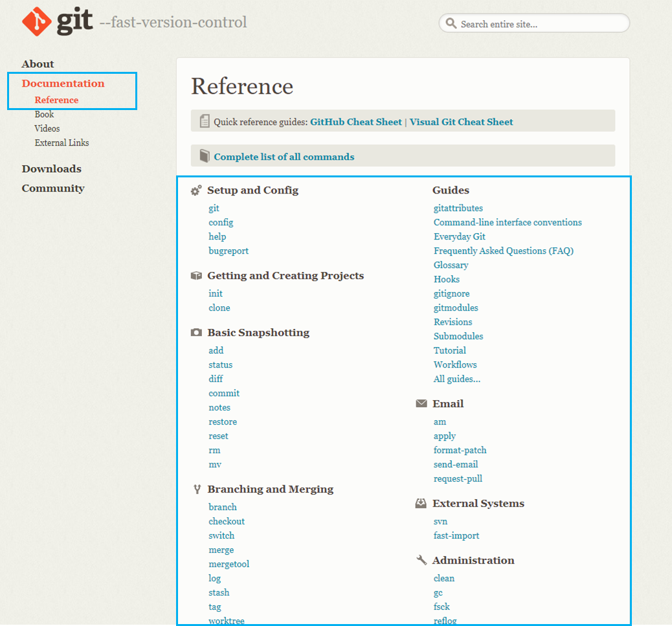Open the About section
The image size is (672, 626).
point(38,64)
